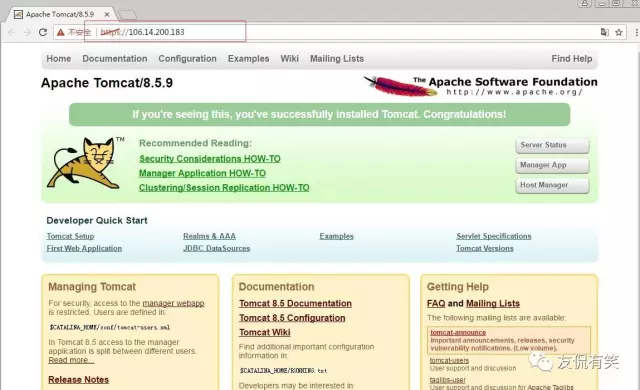Click the browser reload icon

pos(43,32)
